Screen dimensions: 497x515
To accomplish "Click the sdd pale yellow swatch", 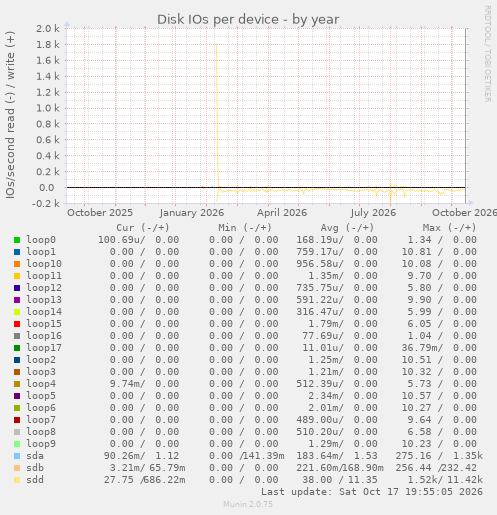I will (x=17, y=480).
